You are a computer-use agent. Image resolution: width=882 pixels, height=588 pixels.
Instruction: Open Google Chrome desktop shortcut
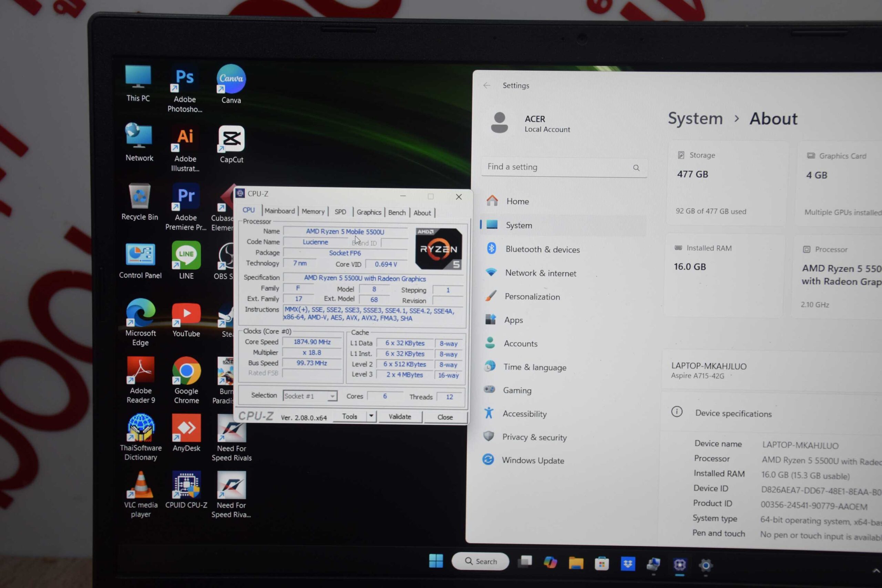[186, 380]
